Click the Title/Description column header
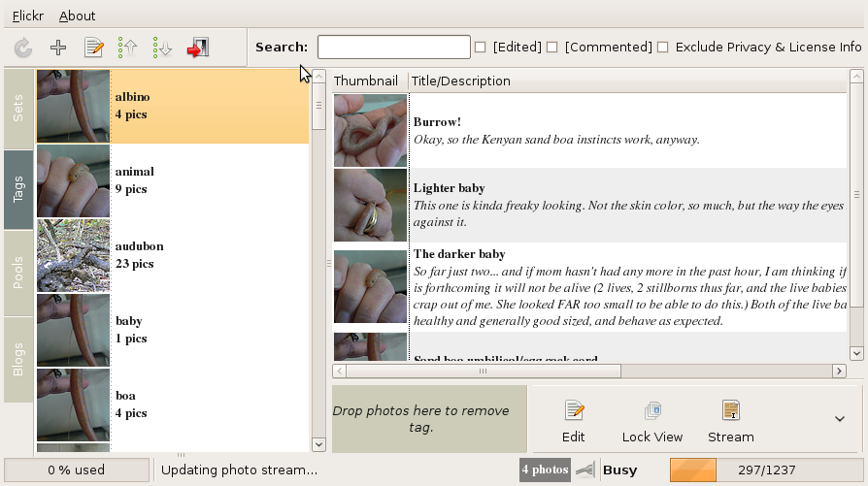Screen dimensions: 868x486 click(x=628, y=81)
